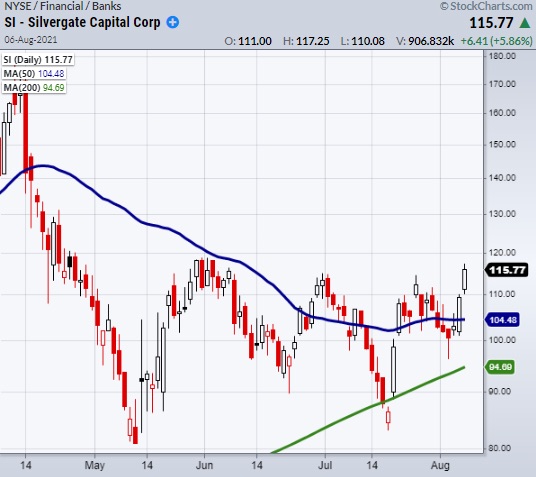Viewport: 536px width, 477px height.
Task: Click the volume value 'V: 906.832k'
Action: [x=425, y=41]
